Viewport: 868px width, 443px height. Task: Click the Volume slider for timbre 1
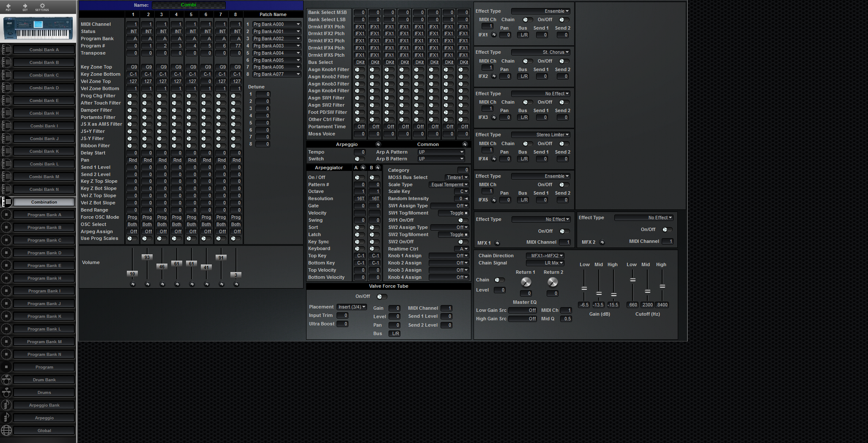pos(132,274)
